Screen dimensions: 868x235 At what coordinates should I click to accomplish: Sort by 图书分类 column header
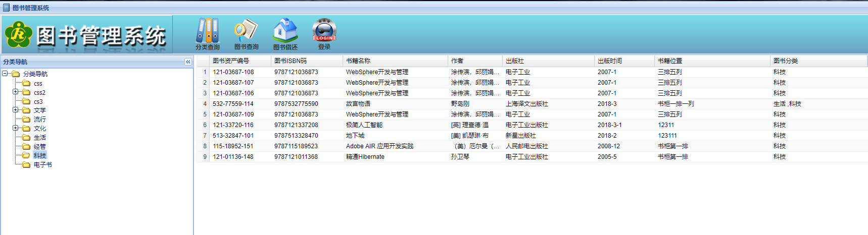click(818, 61)
